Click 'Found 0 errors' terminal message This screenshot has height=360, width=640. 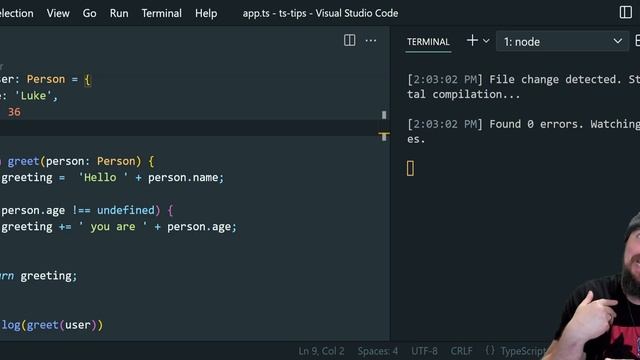pos(536,124)
